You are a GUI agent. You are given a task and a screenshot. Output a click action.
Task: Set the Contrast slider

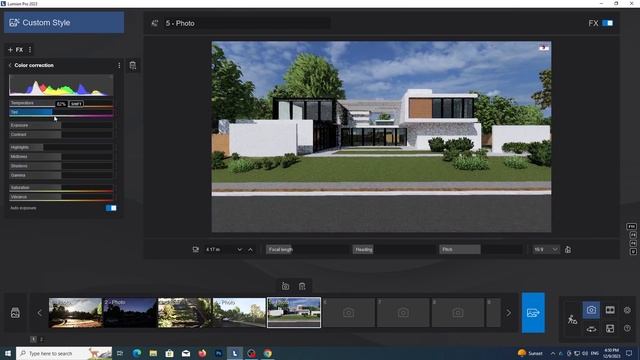pyautogui.click(x=61, y=134)
